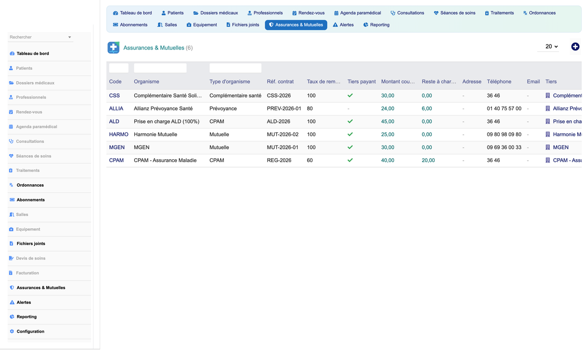Click the add new record plus icon
Screen dimensions: 588x364
575,47
